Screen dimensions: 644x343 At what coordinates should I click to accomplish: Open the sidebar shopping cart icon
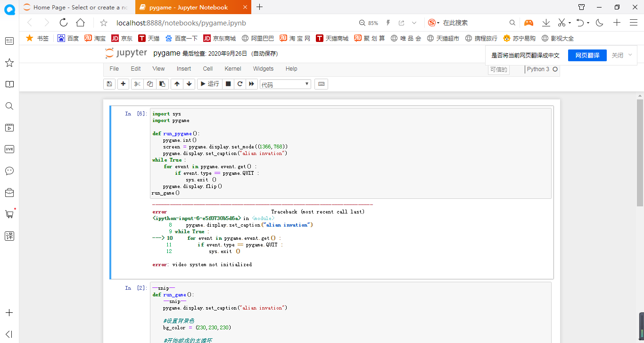9,214
